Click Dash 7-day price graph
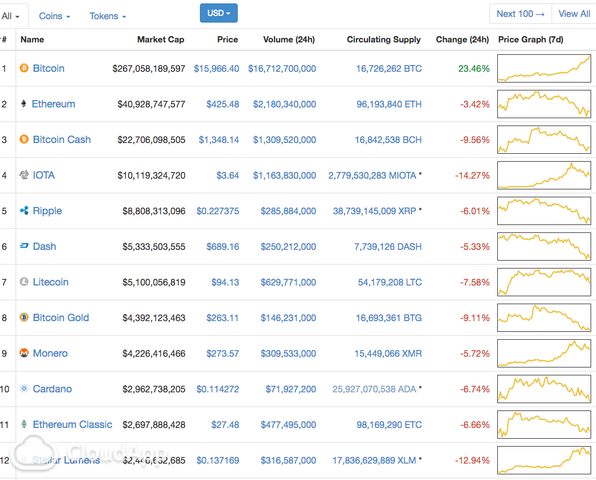The height and width of the screenshot is (480, 596). [544, 246]
